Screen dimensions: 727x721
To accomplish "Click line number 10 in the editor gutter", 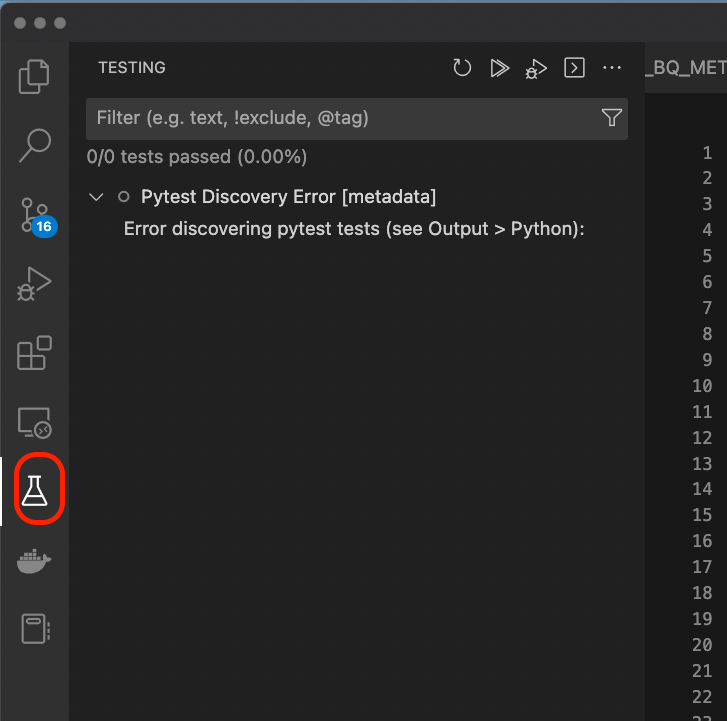I will tap(702, 386).
